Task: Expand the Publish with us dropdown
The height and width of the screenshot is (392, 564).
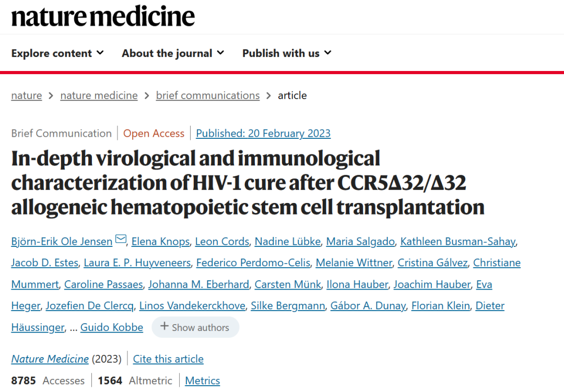Action: [x=287, y=53]
